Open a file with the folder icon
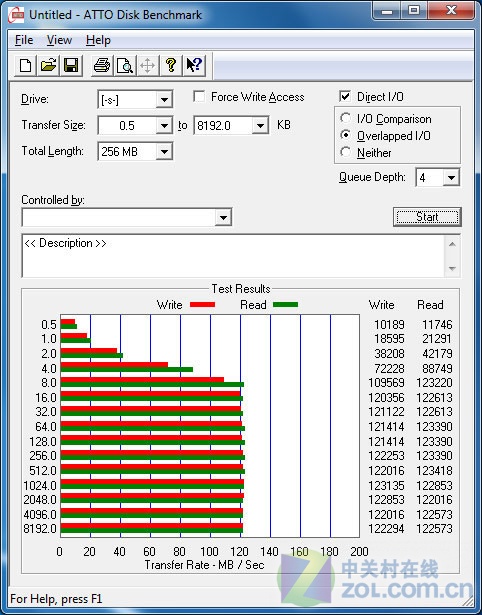 pos(48,65)
